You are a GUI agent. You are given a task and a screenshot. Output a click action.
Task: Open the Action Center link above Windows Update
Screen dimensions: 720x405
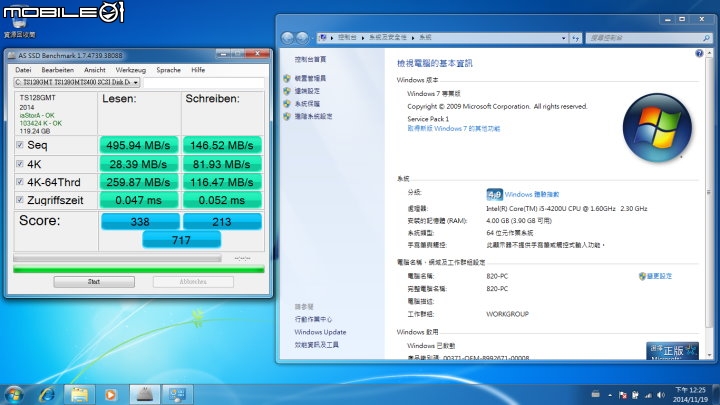[x=313, y=319]
